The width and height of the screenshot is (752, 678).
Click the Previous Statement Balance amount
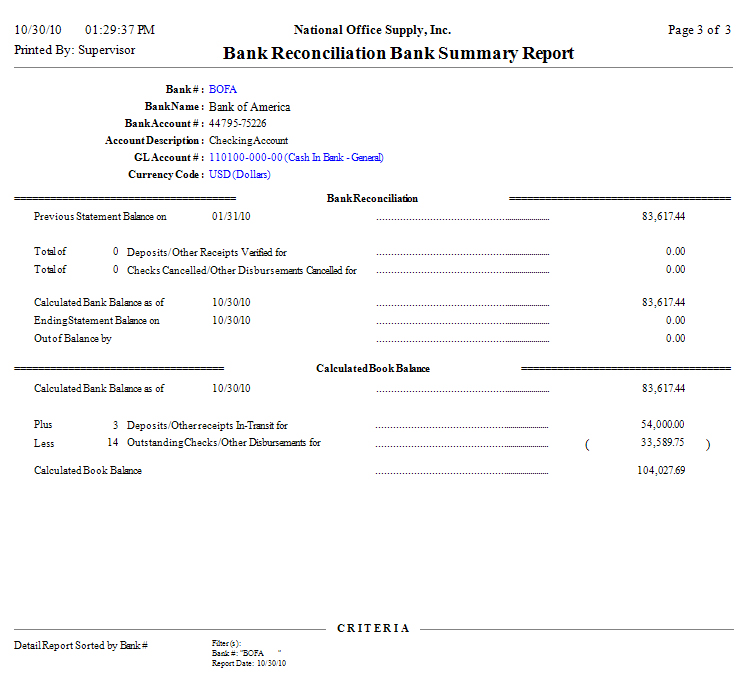click(663, 216)
